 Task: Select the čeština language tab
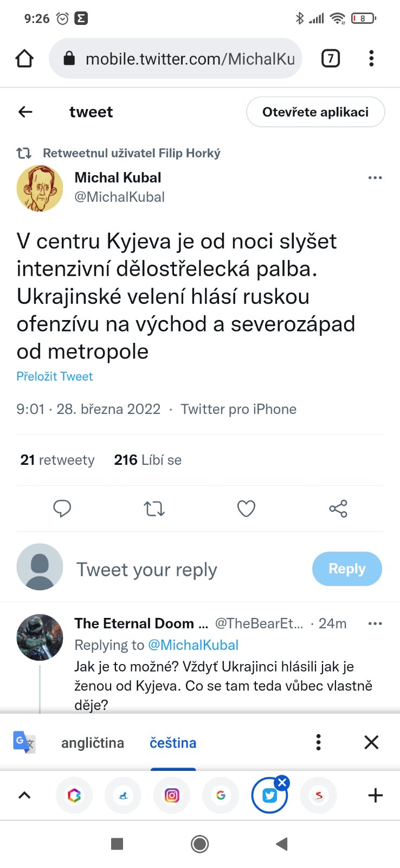173,743
